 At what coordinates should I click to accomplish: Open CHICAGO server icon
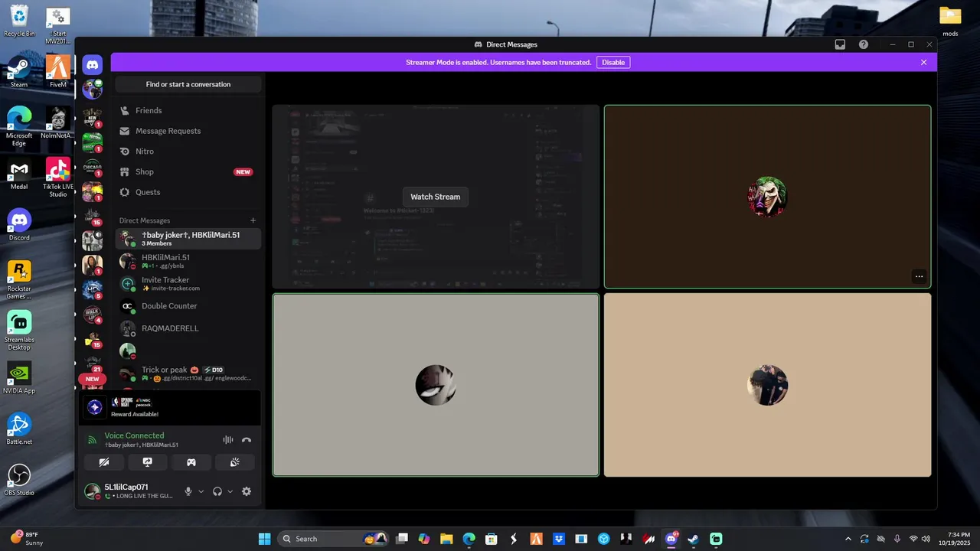(x=93, y=167)
